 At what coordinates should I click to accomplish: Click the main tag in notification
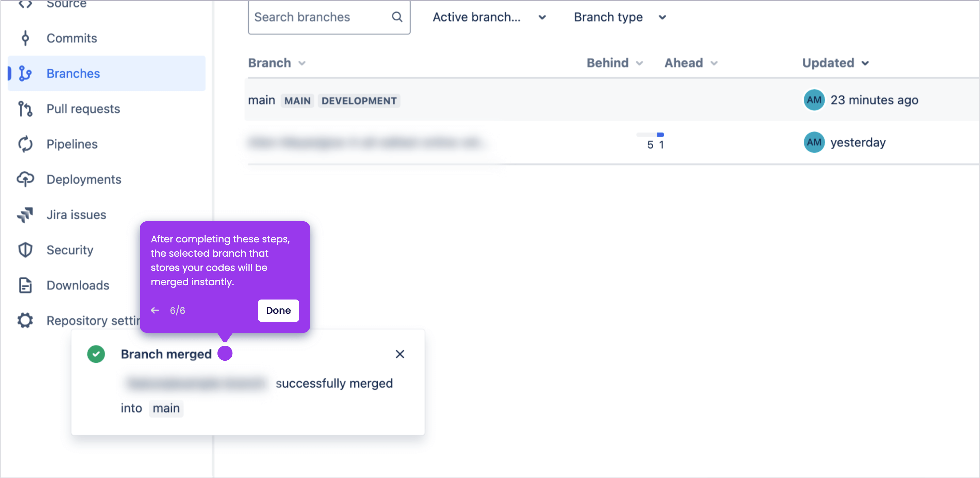coord(166,408)
